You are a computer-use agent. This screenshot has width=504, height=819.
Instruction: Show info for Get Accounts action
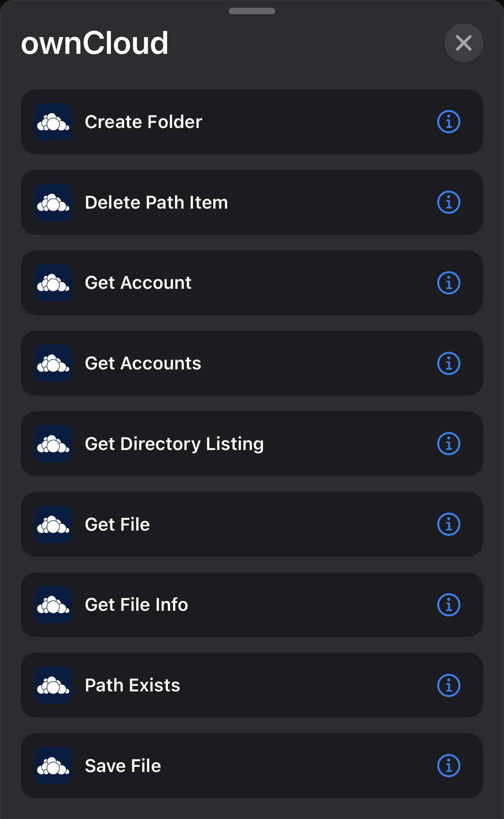(449, 363)
